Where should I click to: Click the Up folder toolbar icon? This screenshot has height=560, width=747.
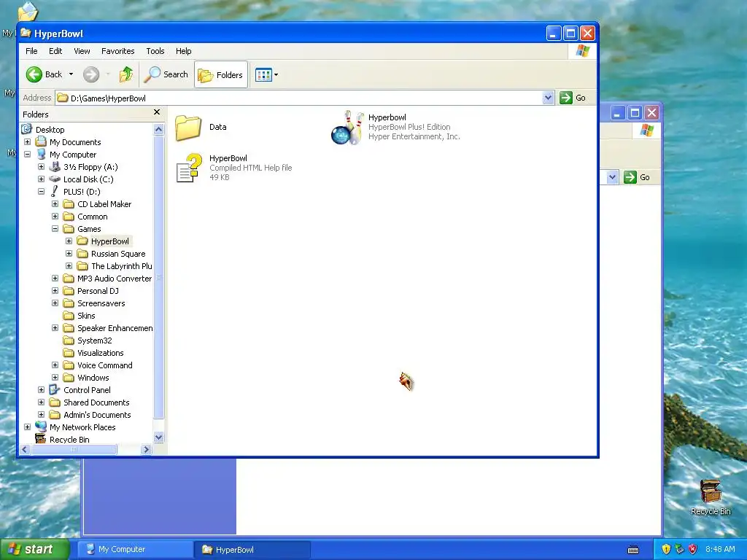click(126, 74)
